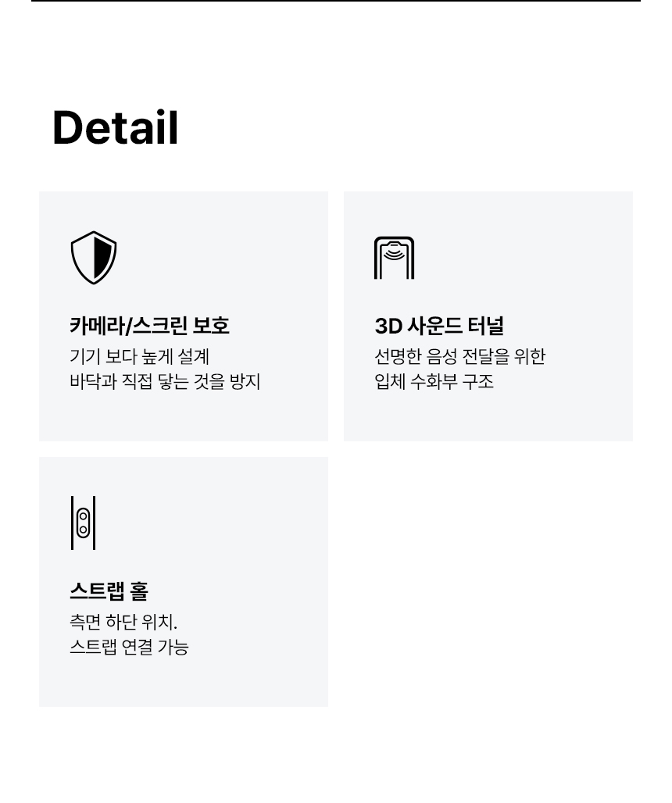Select the 스트랩 연결 가능 text line
672x803 pixels.
tap(129, 647)
